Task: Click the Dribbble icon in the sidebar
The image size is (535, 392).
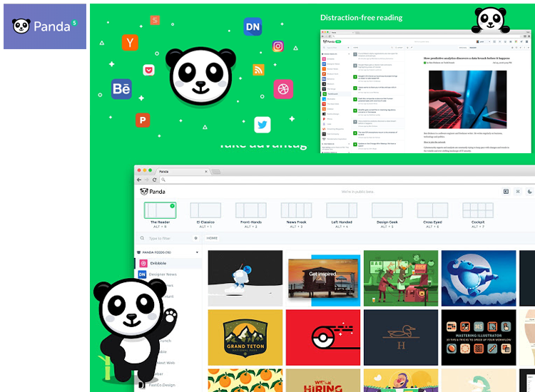Action: tap(143, 263)
